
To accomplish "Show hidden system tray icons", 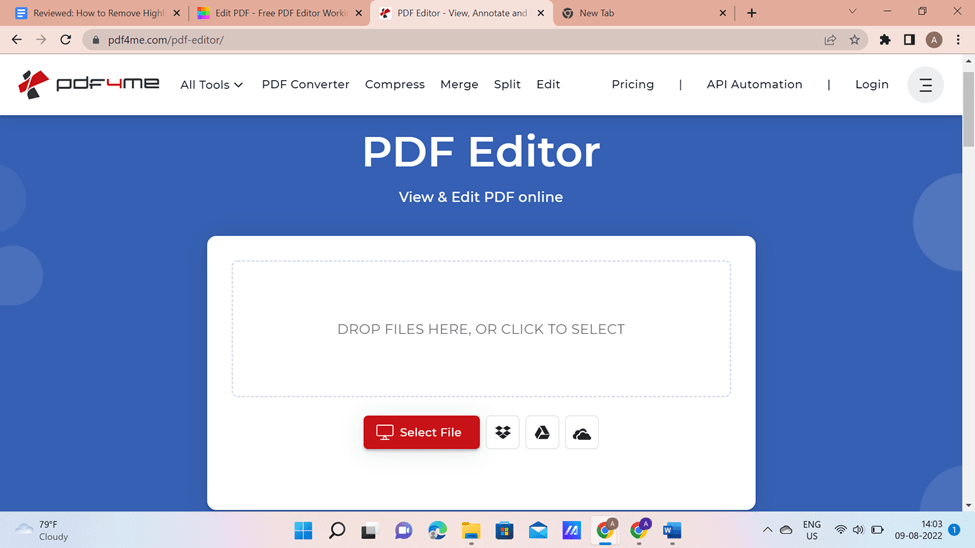I will pyautogui.click(x=767, y=530).
